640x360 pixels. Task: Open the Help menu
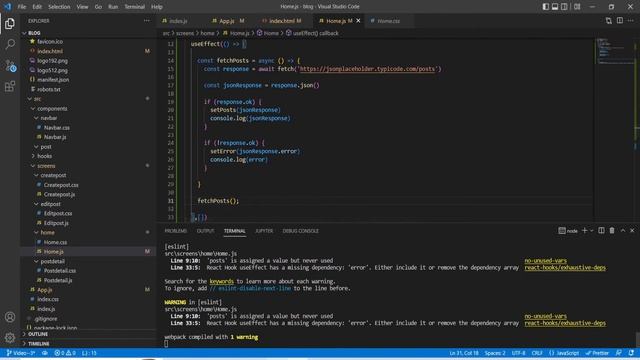point(157,7)
